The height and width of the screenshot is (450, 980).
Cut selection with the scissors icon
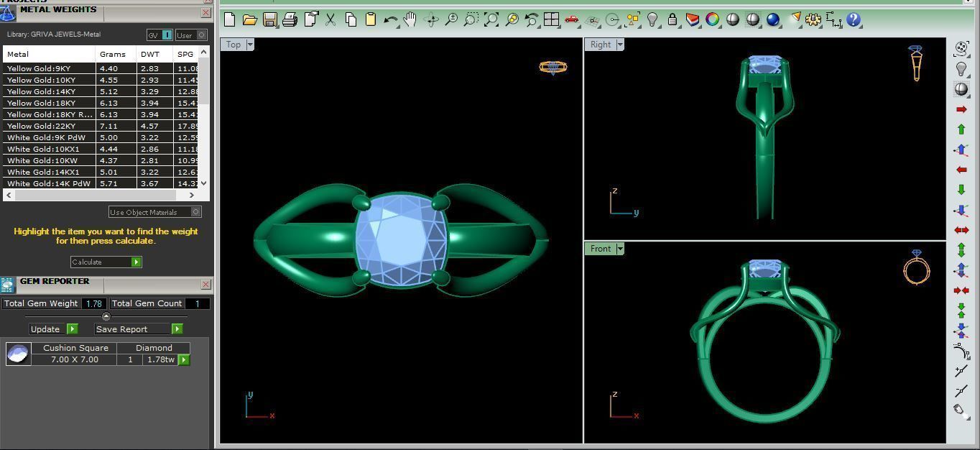(x=330, y=20)
